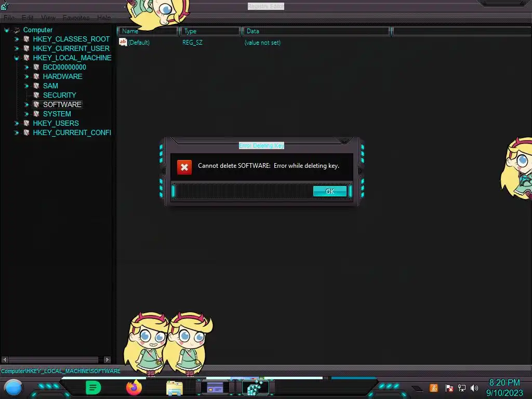Select HKEY_CURRENT_CONFIG key

[72, 132]
